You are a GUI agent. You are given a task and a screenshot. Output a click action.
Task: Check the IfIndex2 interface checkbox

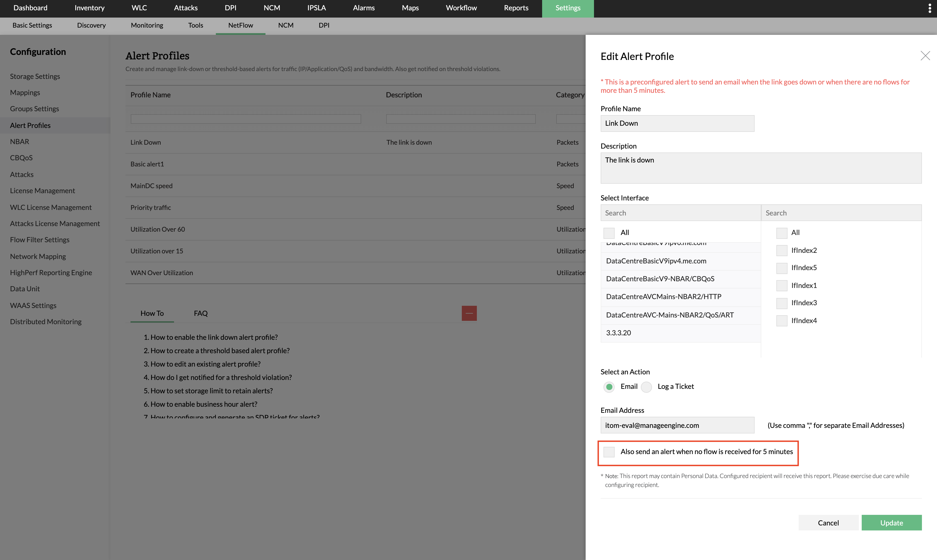(x=781, y=250)
